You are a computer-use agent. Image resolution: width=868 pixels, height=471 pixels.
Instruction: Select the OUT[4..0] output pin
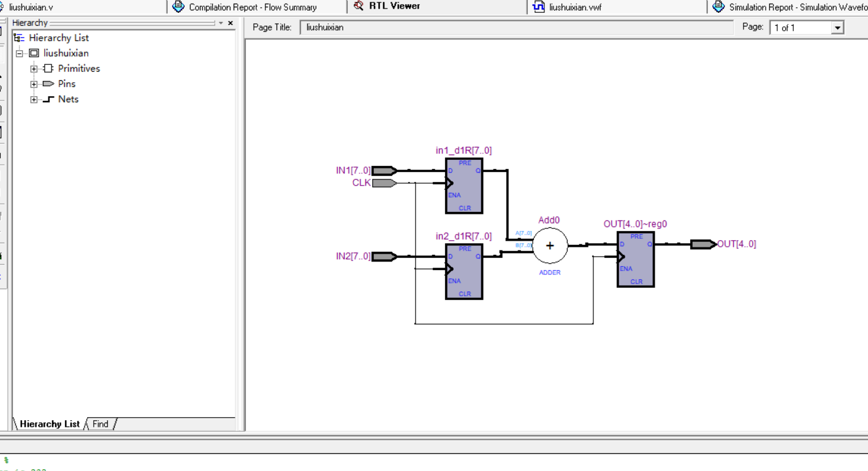click(704, 244)
